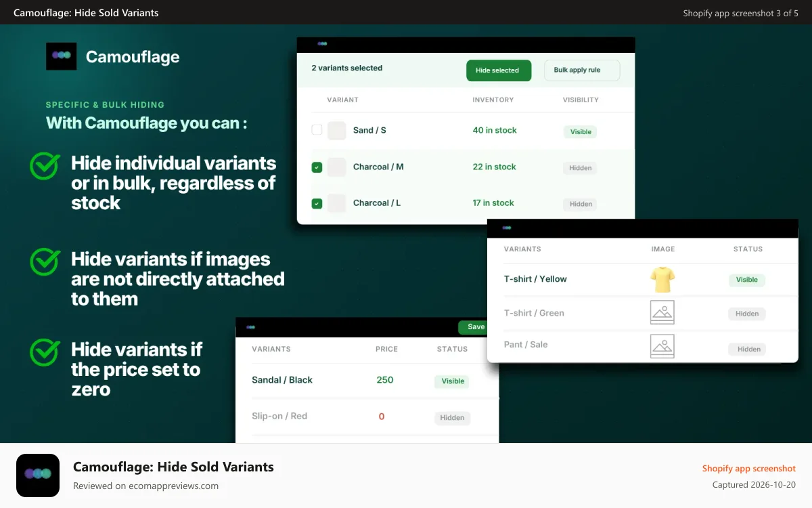
Task: Click the 22 in stock value
Action: pos(494,167)
